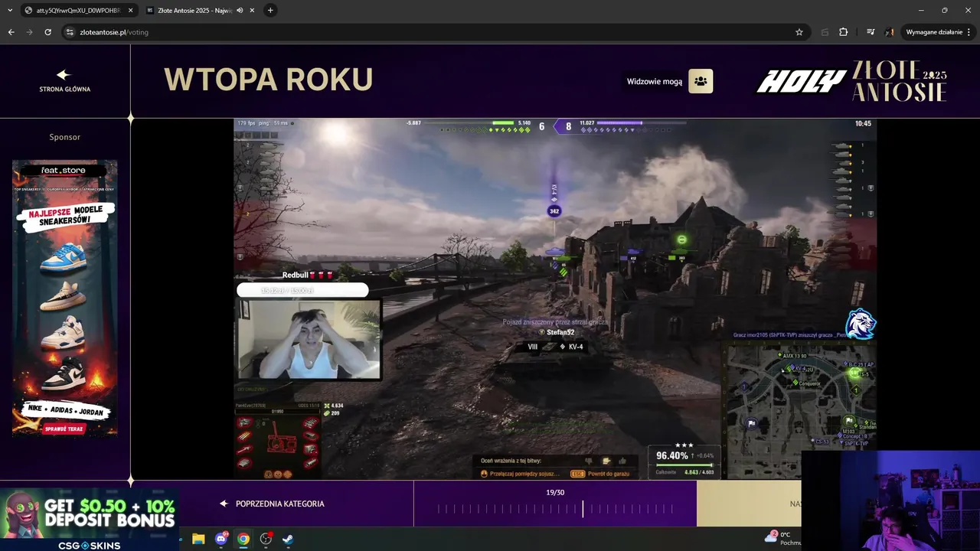Click the Wtopa Roku category title
This screenshot has height=551, width=980.
point(268,80)
